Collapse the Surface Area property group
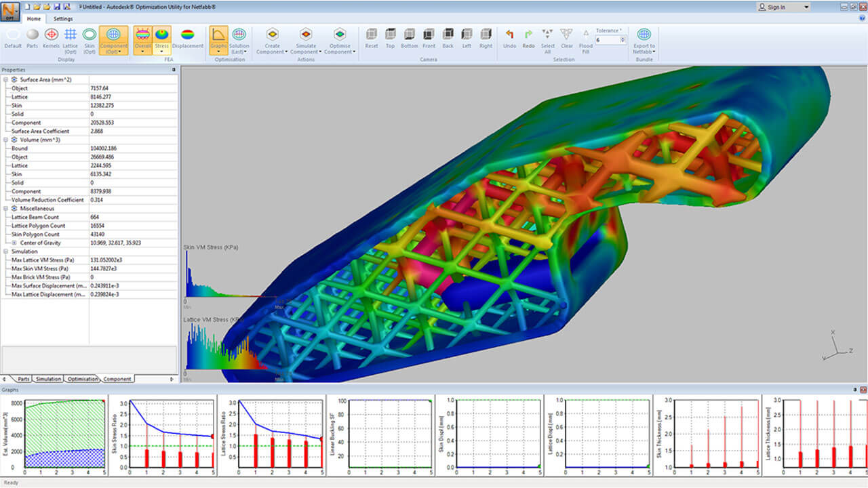Screen dimensions: 868x488 6,79
